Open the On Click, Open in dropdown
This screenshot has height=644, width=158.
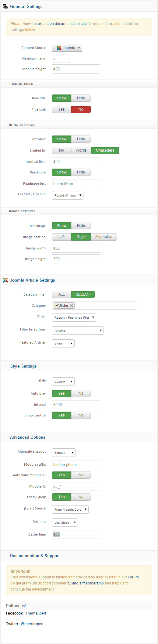pyautogui.click(x=68, y=195)
